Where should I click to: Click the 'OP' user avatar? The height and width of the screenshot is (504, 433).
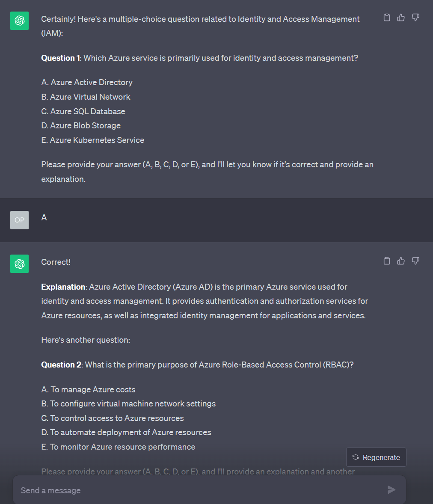20,220
